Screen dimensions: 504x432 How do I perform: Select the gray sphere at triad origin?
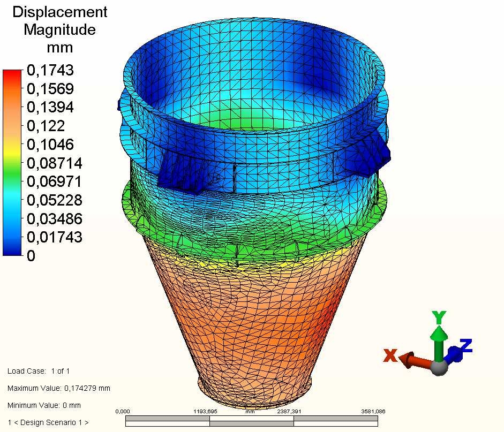click(x=440, y=368)
